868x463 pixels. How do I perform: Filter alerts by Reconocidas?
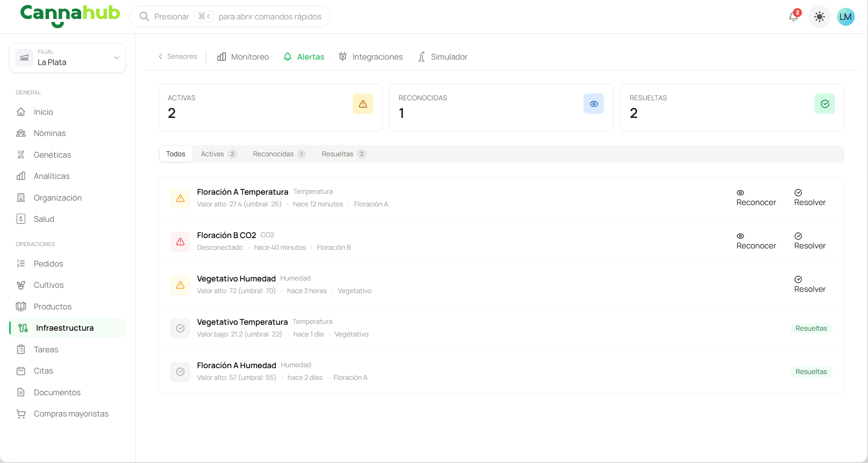coord(279,154)
